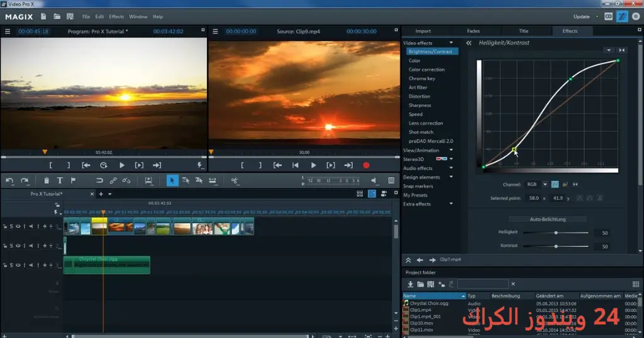Click the Kontrast slider handle

pyautogui.click(x=556, y=246)
